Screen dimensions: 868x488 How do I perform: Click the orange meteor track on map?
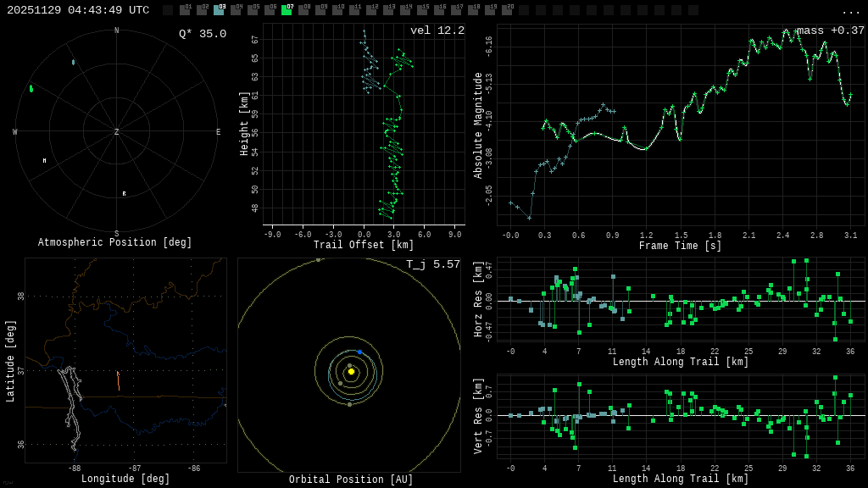pyautogui.click(x=118, y=380)
